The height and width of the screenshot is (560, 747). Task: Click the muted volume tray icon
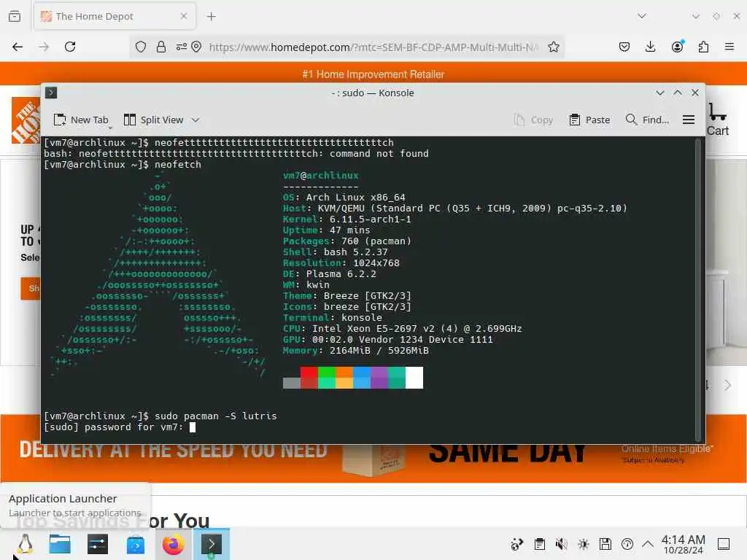click(561, 544)
